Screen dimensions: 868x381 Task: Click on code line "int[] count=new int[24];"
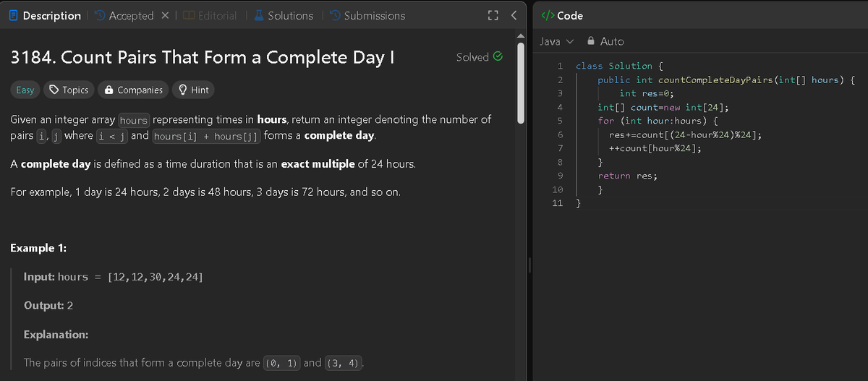pyautogui.click(x=663, y=107)
